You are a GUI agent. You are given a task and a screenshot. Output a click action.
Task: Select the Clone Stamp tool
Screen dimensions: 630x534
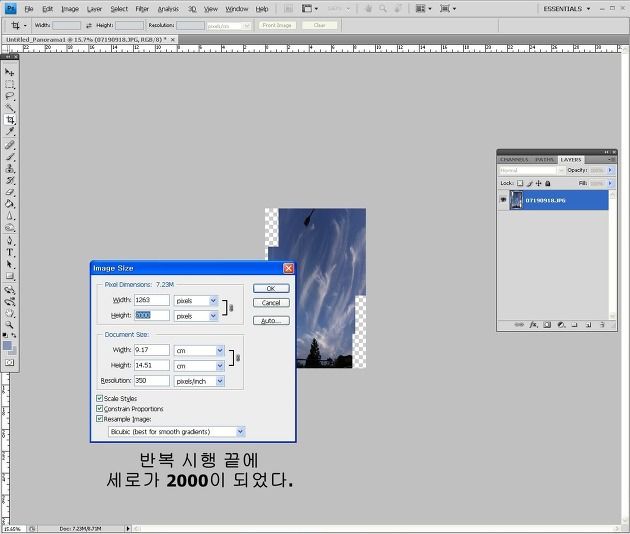point(10,168)
